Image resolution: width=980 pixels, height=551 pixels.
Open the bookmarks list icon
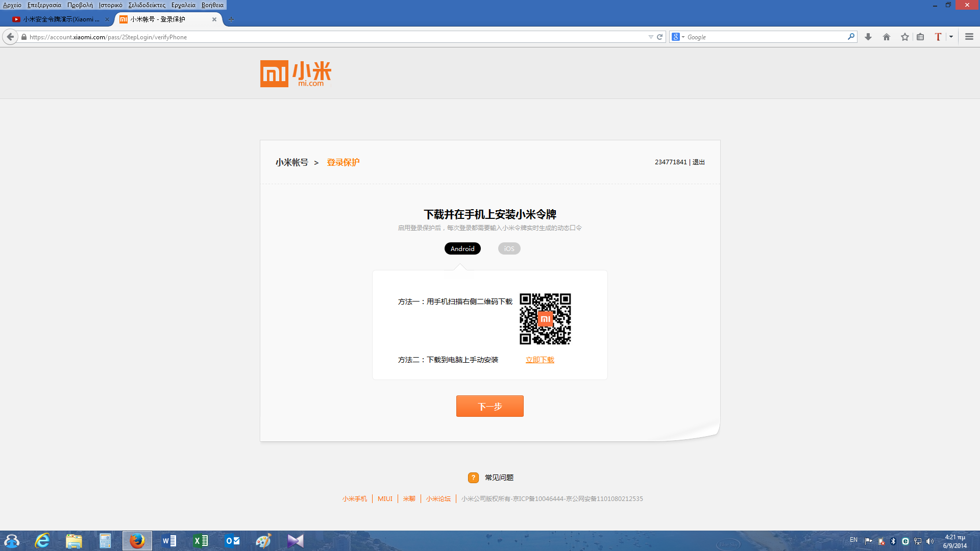[x=920, y=37]
